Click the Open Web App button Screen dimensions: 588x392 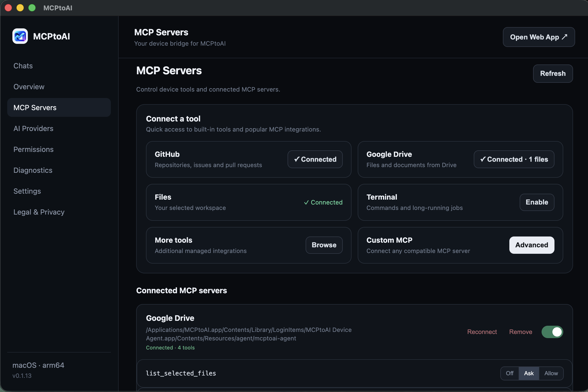(539, 37)
